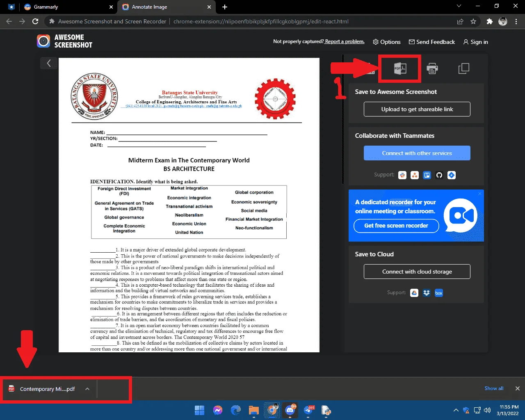The image size is (525, 420).
Task: Choose the Dropbox cloud icon
Action: pos(427,293)
